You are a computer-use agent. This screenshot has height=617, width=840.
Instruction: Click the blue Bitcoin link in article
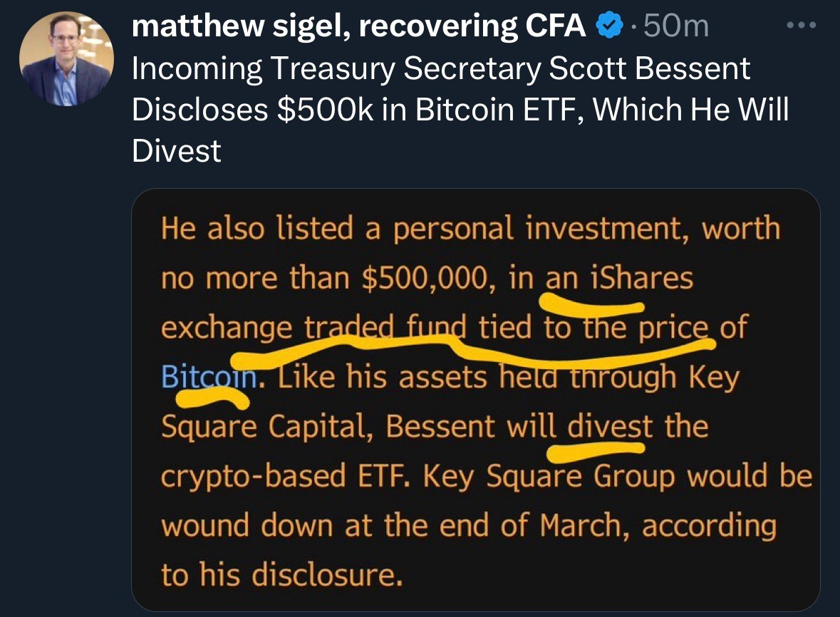point(209,376)
